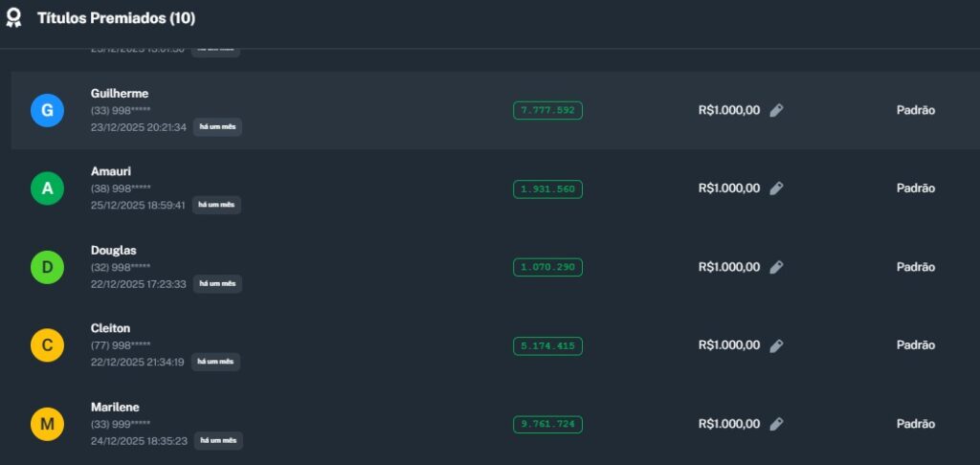Click Cleiton's yellow C avatar
The height and width of the screenshot is (465, 980).
point(47,345)
